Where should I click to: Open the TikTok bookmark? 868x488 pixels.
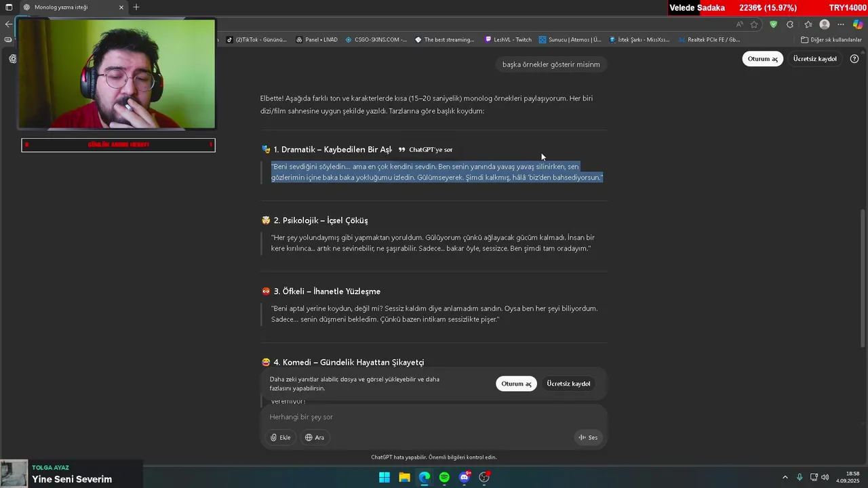point(256,40)
